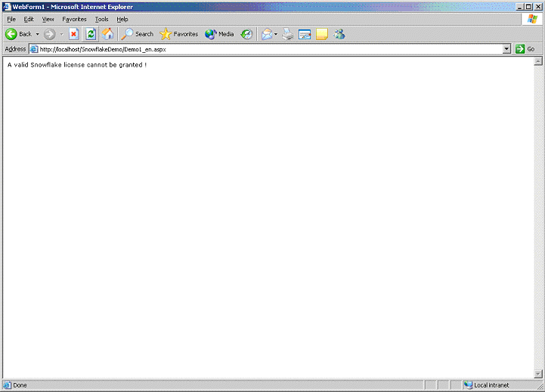Open the Back history dropdown arrow
This screenshot has height=392, width=545.
coord(38,34)
